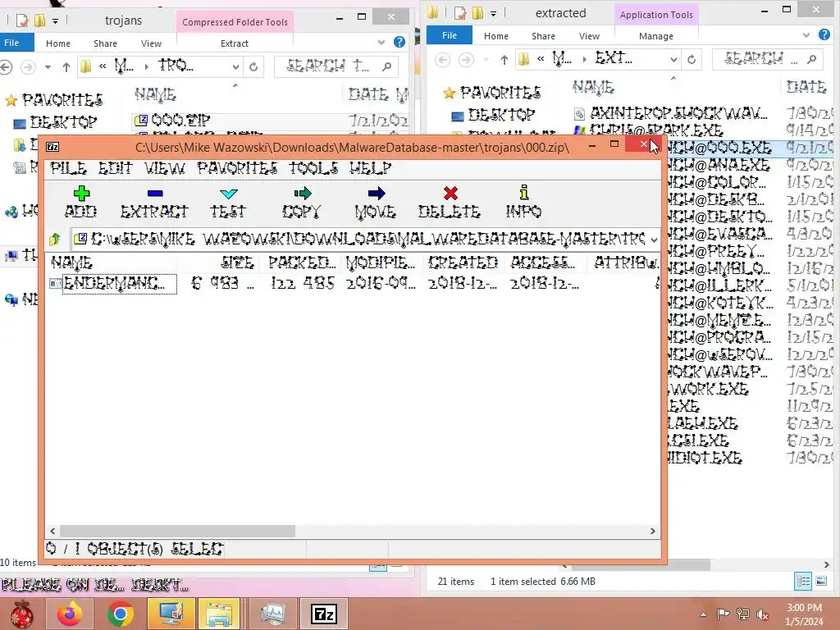Sort by the Size column in 7-Zip
Viewport: 840px width, 630px height.
(218, 262)
